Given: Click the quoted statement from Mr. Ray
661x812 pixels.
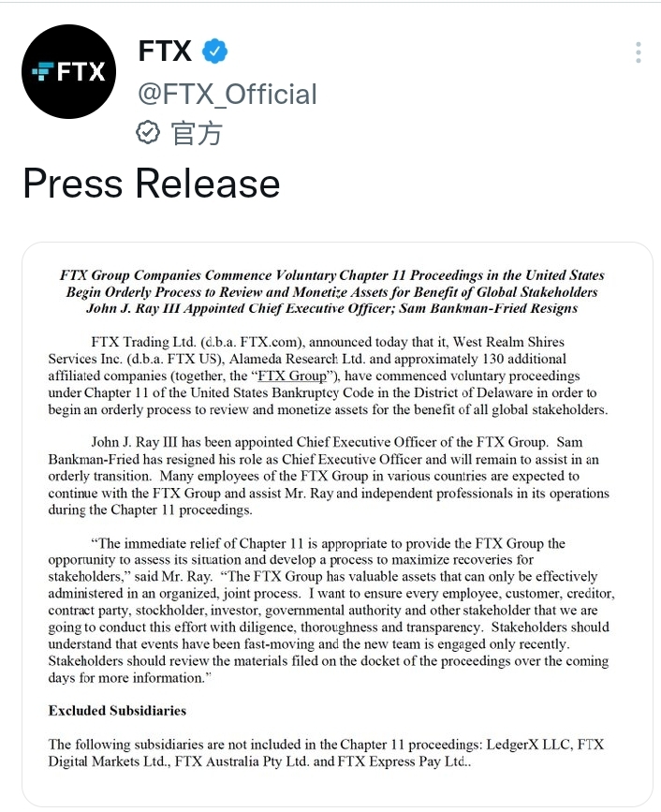Looking at the screenshot, I should tap(331, 610).
